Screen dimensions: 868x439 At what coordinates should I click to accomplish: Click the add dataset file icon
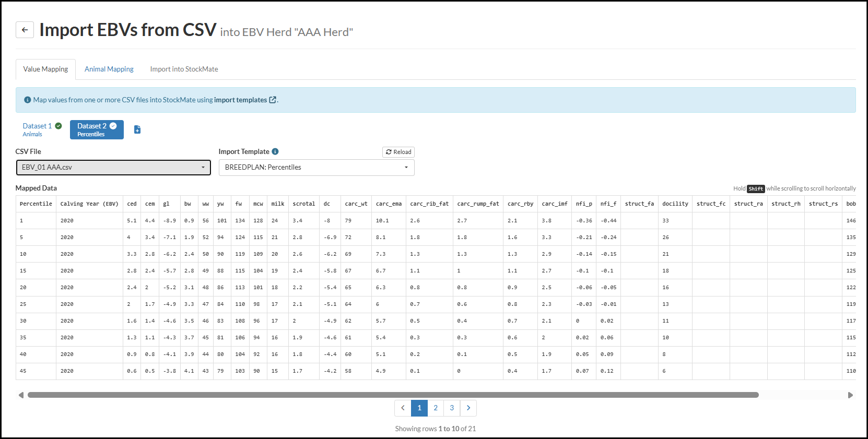tap(137, 129)
